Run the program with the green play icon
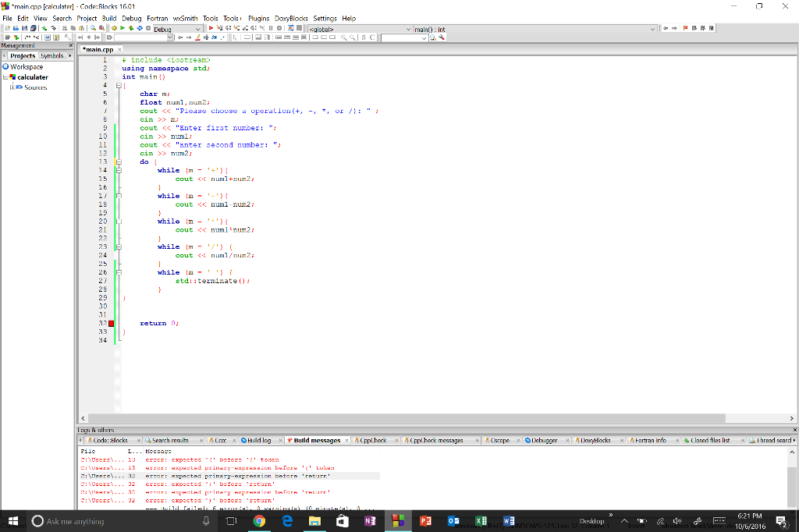799x532 pixels. pyautogui.click(x=123, y=29)
